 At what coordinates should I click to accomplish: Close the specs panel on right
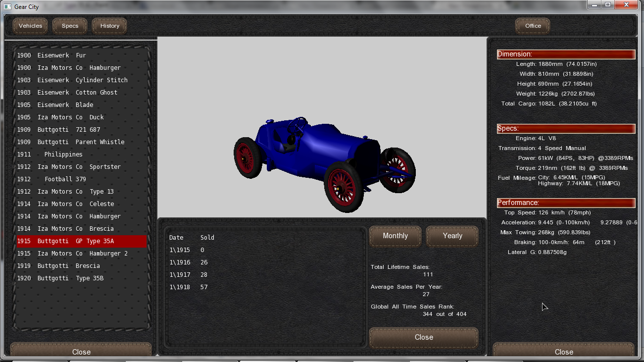[x=563, y=351]
